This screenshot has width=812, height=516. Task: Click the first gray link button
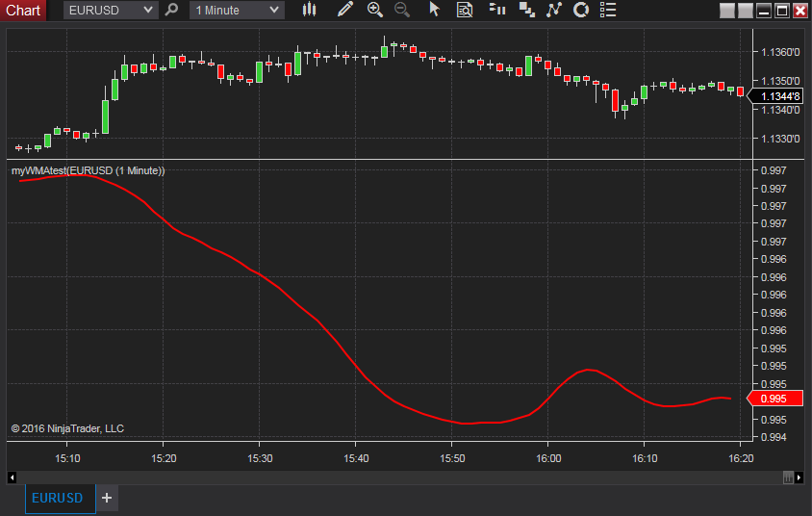[727, 11]
